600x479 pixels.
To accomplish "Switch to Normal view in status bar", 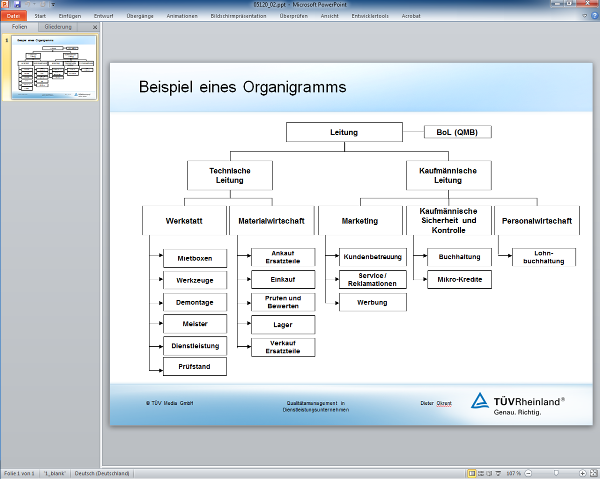I will pos(471,473).
